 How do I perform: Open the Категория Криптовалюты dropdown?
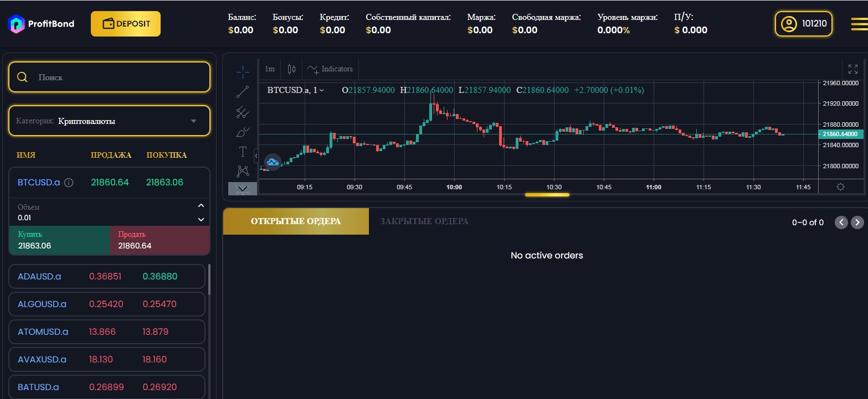pyautogui.click(x=109, y=121)
